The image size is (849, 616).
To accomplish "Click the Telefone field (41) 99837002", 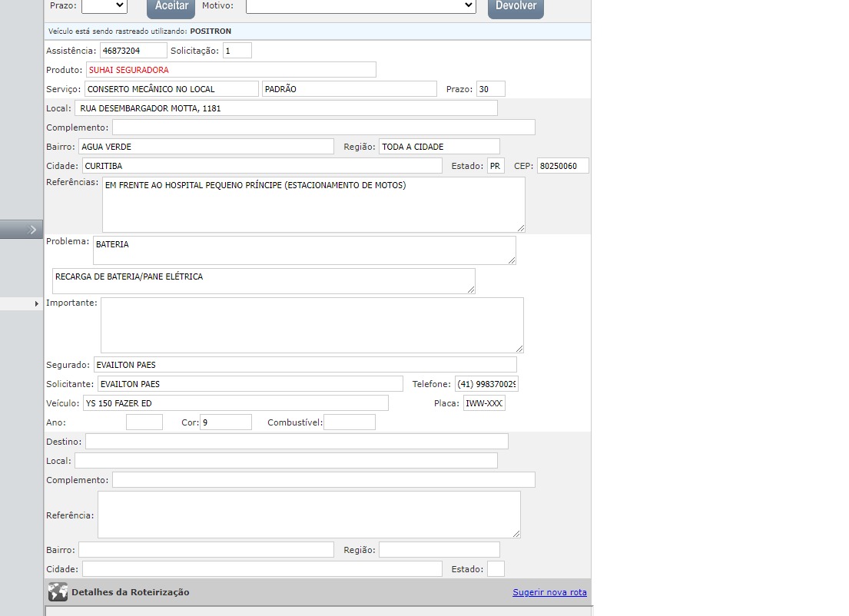I will click(x=487, y=384).
